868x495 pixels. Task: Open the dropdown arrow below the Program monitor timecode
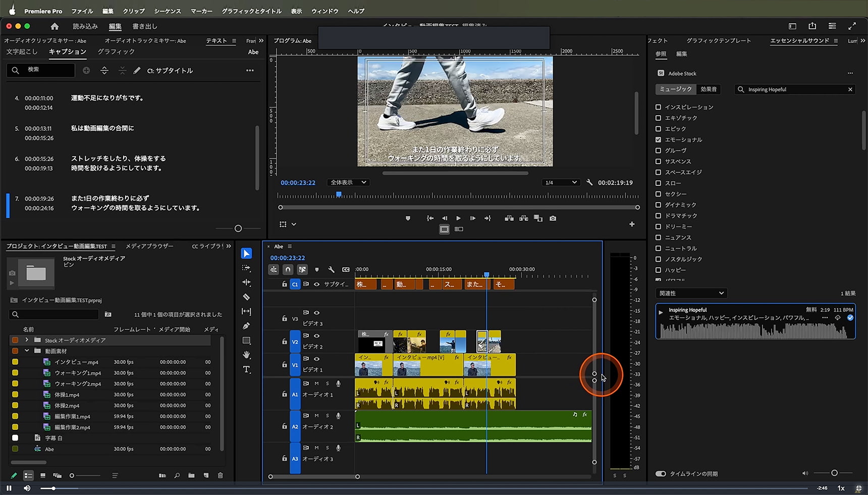[294, 224]
